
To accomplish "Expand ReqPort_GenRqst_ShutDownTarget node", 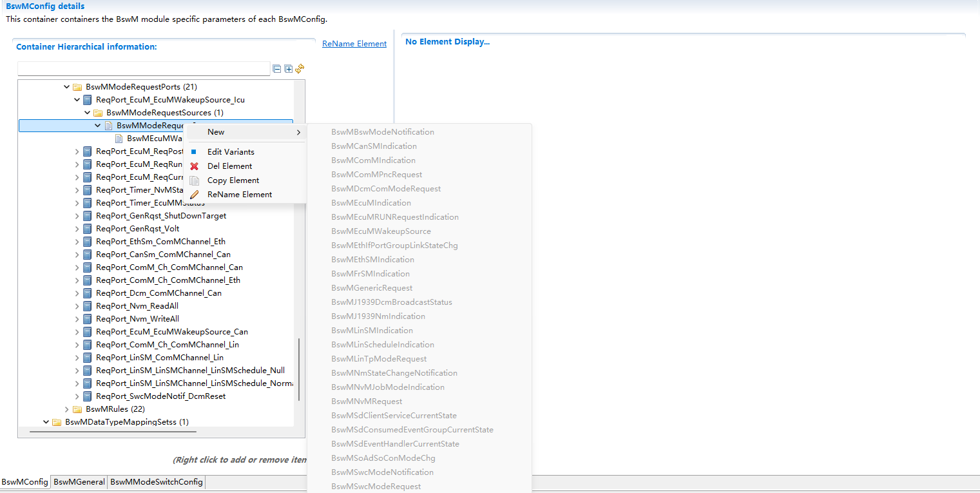I will coord(77,215).
